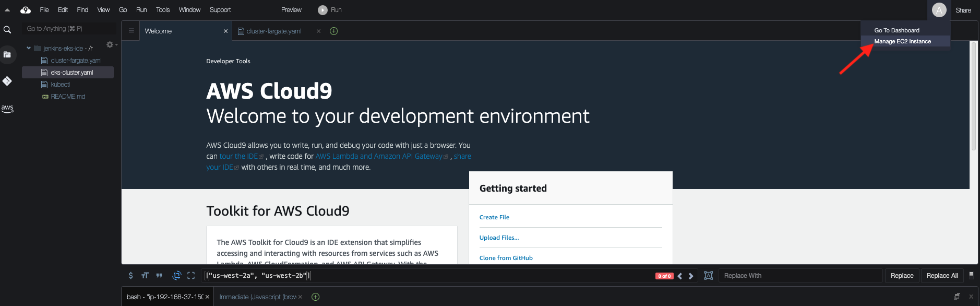The width and height of the screenshot is (980, 306).
Task: Focus the Go to Anything field
Action: [69, 29]
